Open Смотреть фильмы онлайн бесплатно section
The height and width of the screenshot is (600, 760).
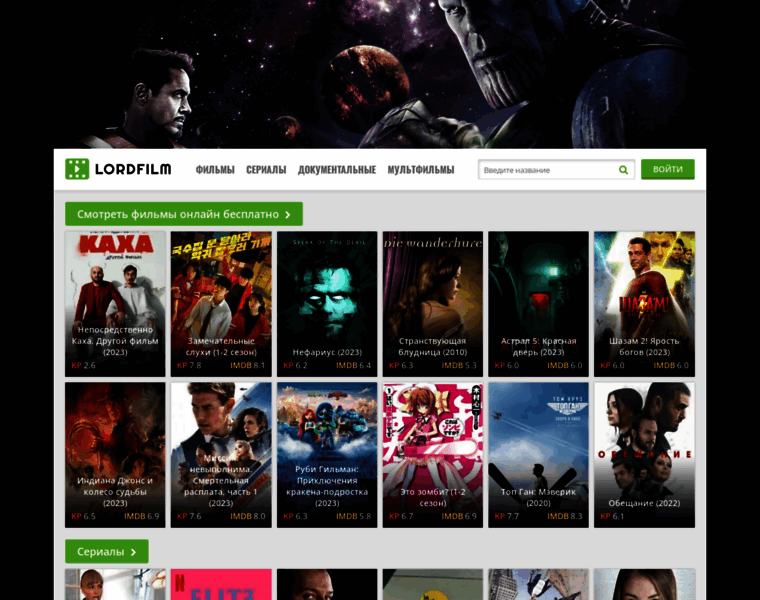pyautogui.click(x=184, y=214)
